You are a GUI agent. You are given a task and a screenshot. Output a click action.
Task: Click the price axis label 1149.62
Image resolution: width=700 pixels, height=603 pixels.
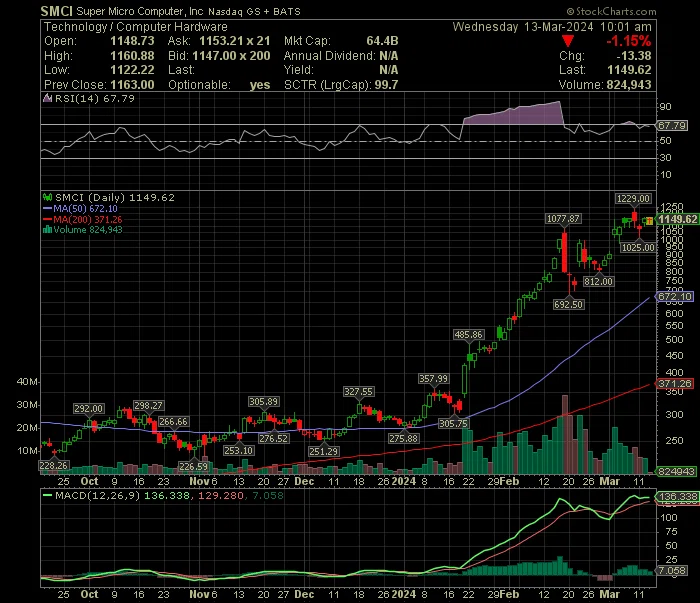click(678, 219)
